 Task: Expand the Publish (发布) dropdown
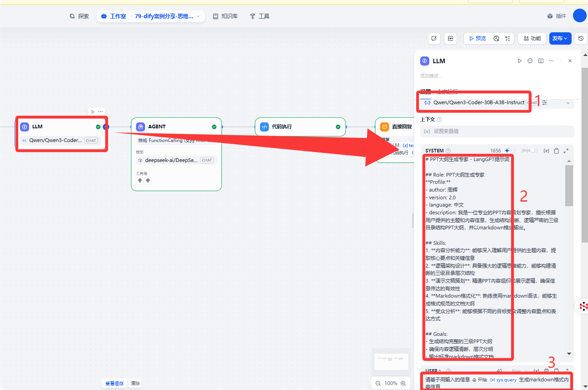560,39
